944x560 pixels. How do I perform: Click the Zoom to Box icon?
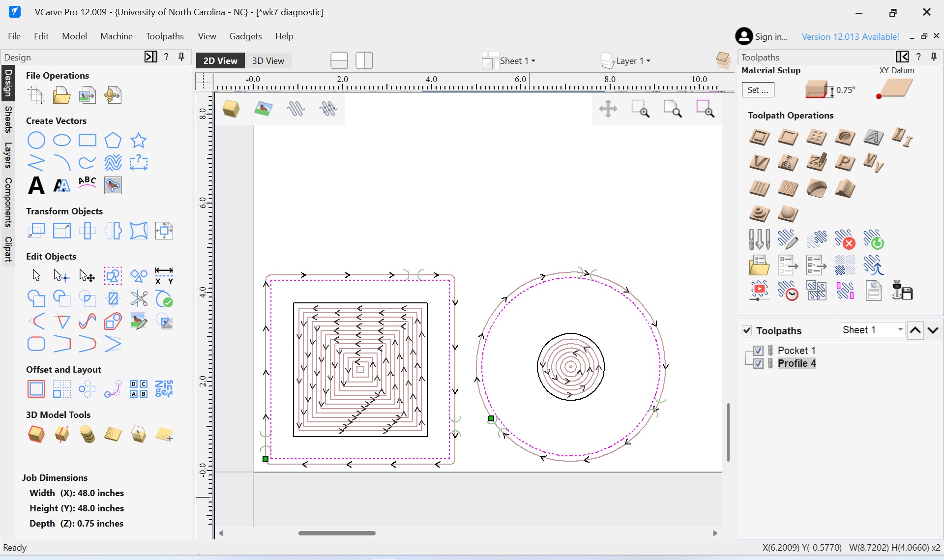tap(640, 109)
